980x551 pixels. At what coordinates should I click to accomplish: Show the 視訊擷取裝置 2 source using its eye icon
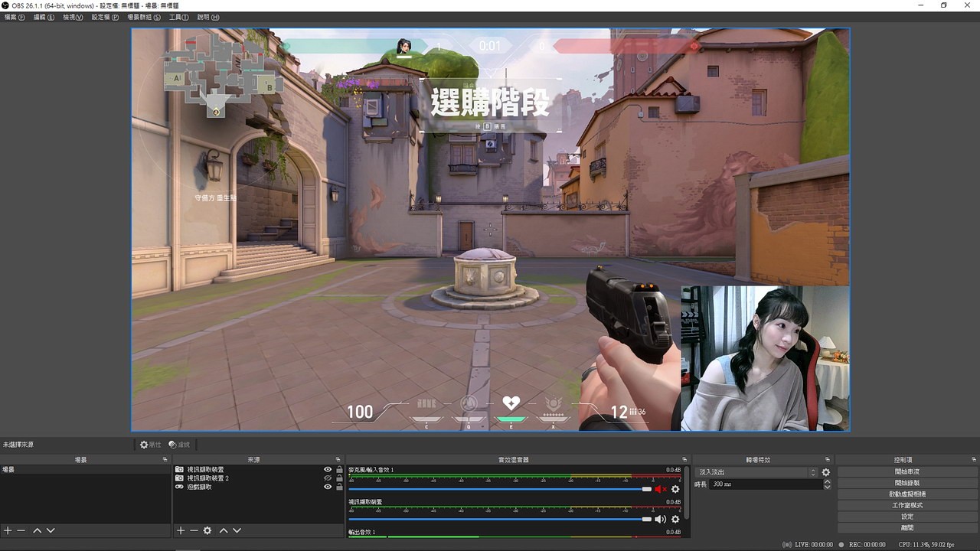coord(328,478)
